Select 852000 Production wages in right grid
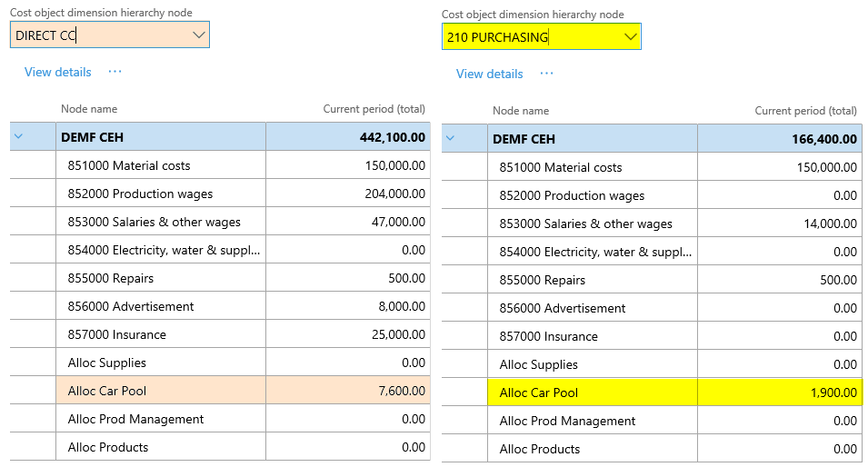The width and height of the screenshot is (868, 467). [572, 195]
